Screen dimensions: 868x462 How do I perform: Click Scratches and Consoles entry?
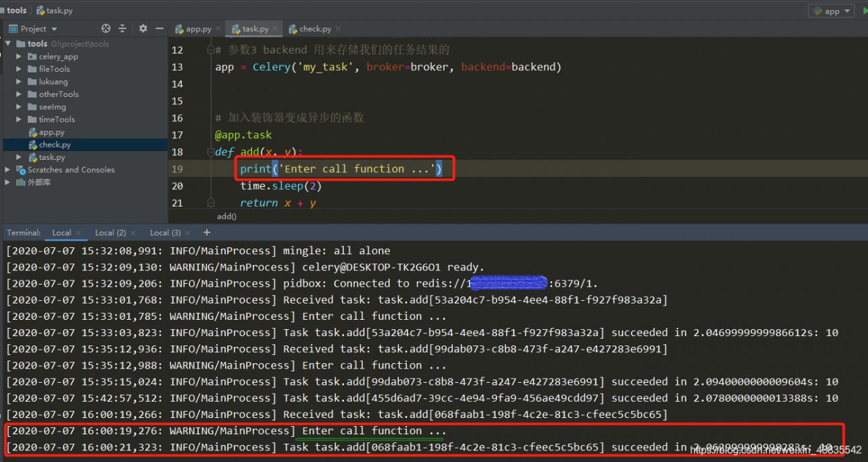click(71, 170)
